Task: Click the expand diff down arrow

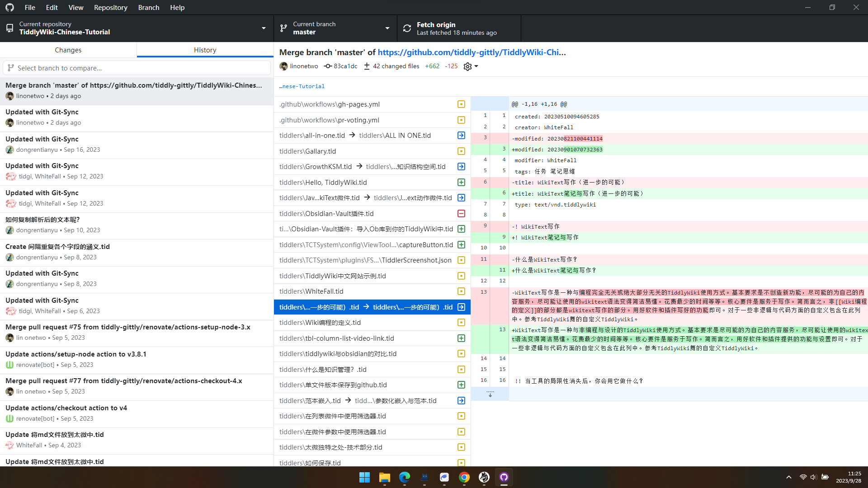Action: click(x=490, y=394)
